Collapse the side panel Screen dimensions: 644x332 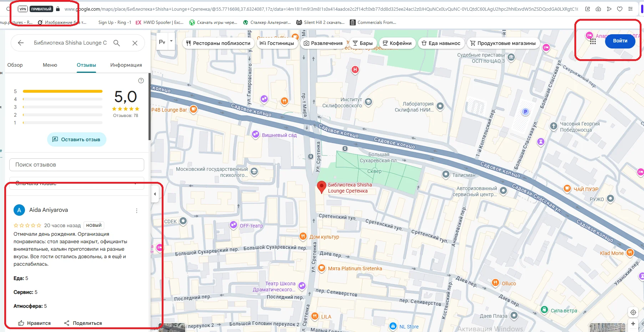tap(155, 194)
